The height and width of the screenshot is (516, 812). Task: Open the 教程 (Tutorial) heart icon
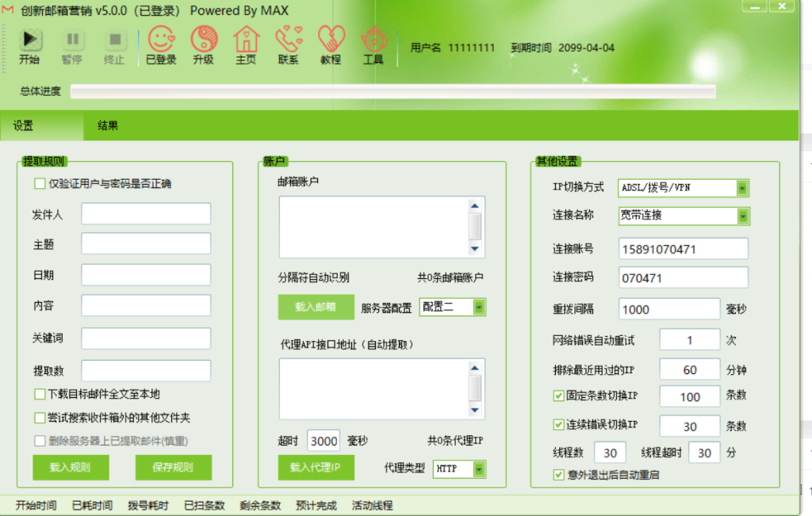coord(331,40)
